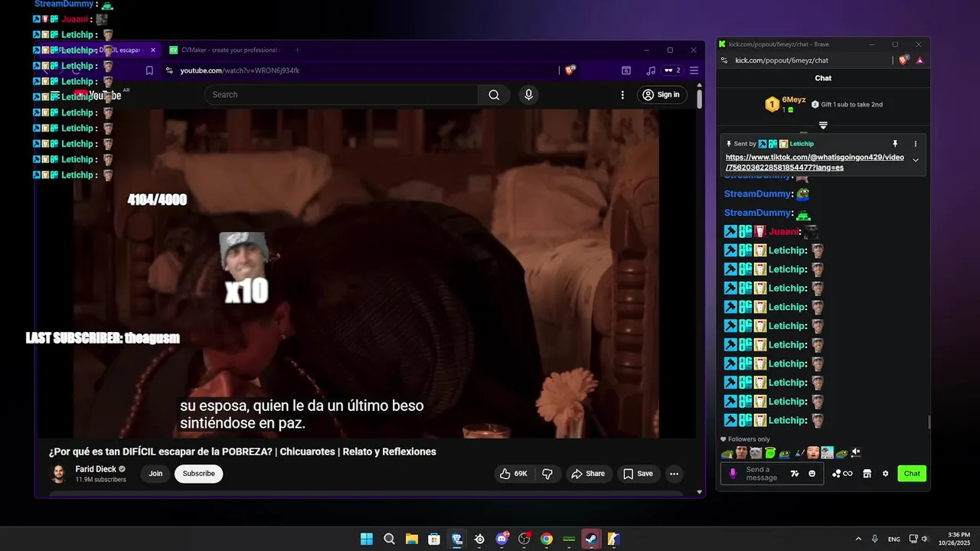
Task: Open a new tab in Brave
Action: tap(297, 50)
